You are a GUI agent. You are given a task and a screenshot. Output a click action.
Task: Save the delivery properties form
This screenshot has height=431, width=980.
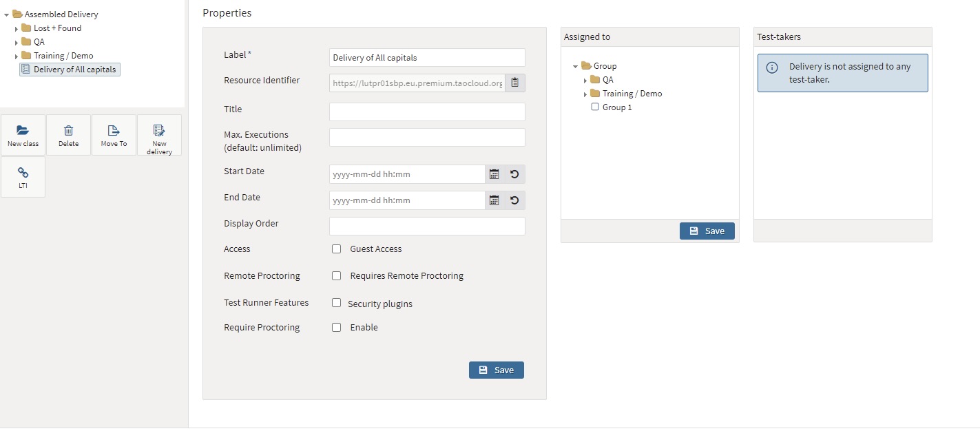click(x=496, y=370)
